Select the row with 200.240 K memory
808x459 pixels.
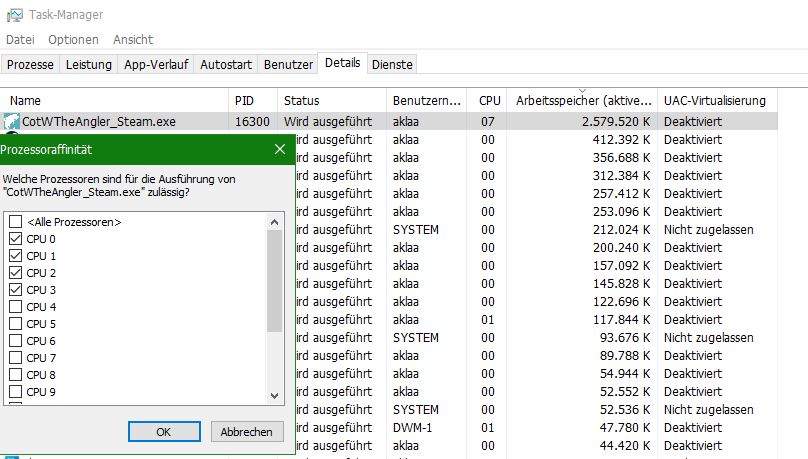[536, 248]
